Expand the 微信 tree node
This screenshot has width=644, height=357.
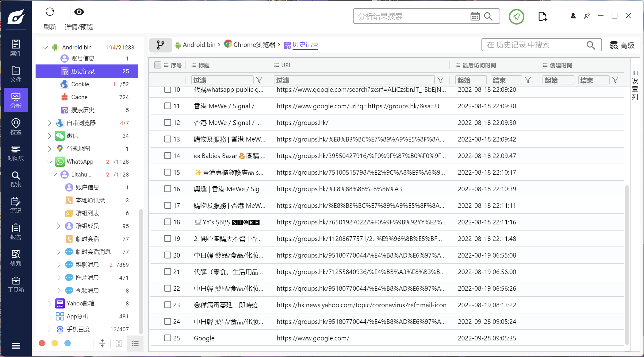(x=49, y=136)
